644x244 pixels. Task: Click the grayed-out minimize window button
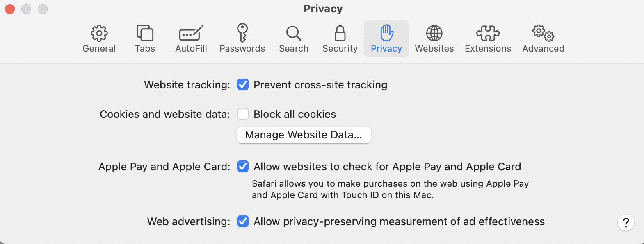(x=26, y=9)
